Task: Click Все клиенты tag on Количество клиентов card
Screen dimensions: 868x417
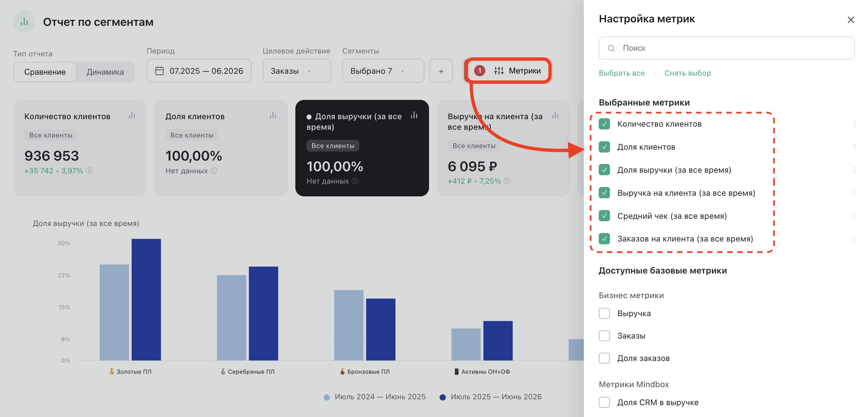Action: click(x=51, y=135)
